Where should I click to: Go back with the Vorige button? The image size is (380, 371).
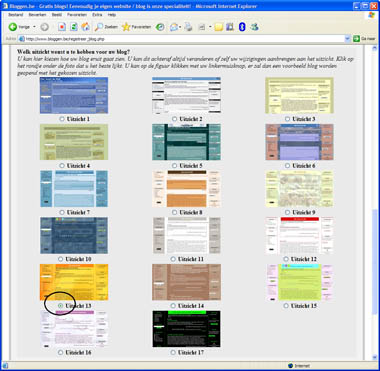click(x=19, y=27)
